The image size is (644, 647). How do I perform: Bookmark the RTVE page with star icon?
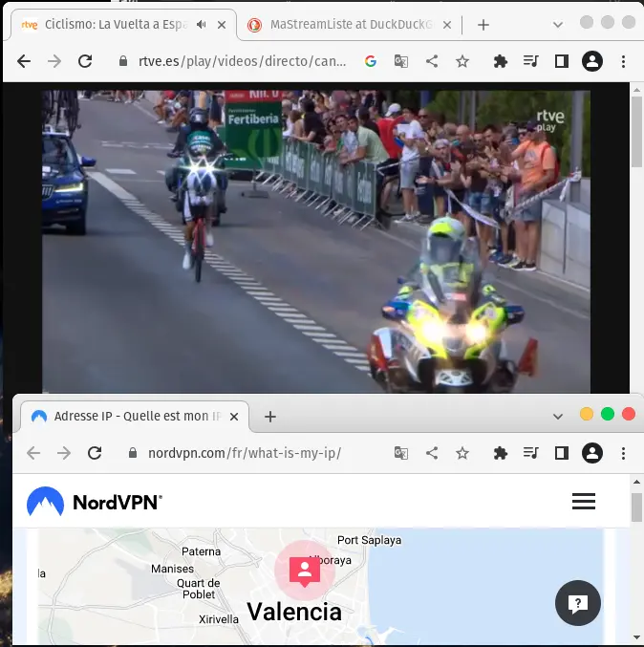point(462,61)
